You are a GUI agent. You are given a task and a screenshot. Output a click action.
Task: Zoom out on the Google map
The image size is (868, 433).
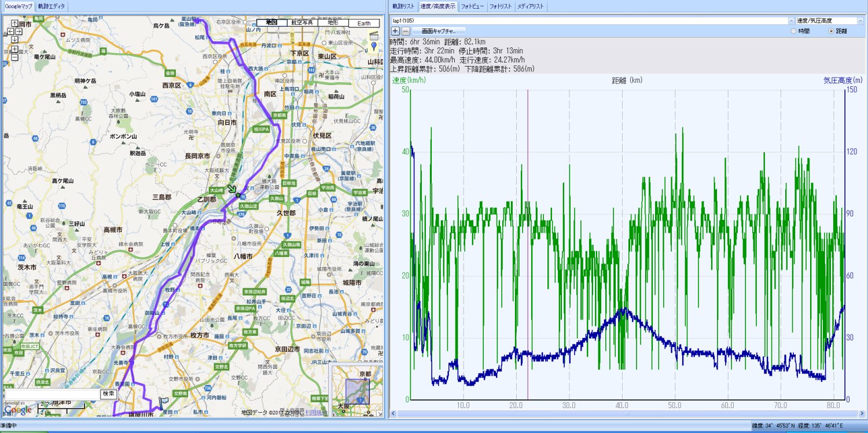14,57
